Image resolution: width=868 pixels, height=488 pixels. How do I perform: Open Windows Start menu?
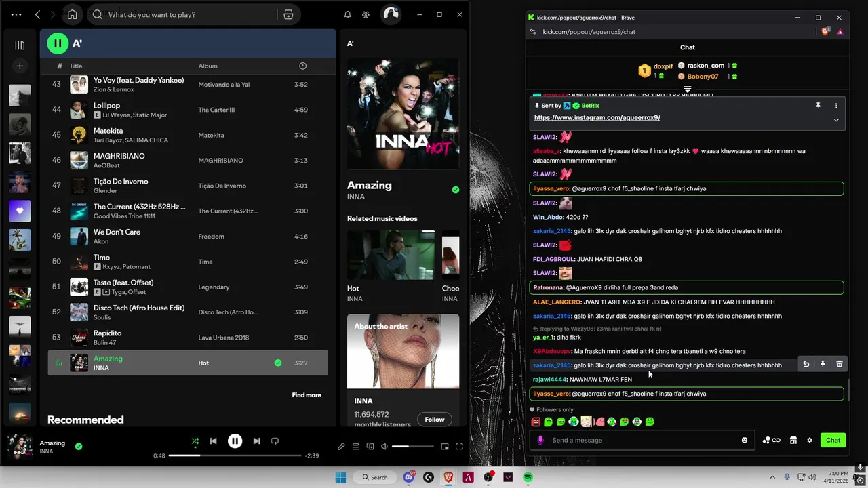coord(340,477)
